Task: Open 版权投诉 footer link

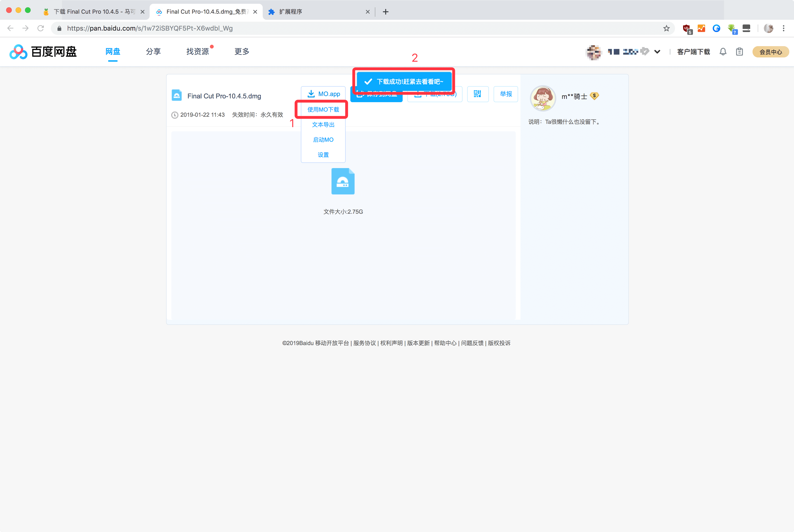Action: pyautogui.click(x=499, y=343)
